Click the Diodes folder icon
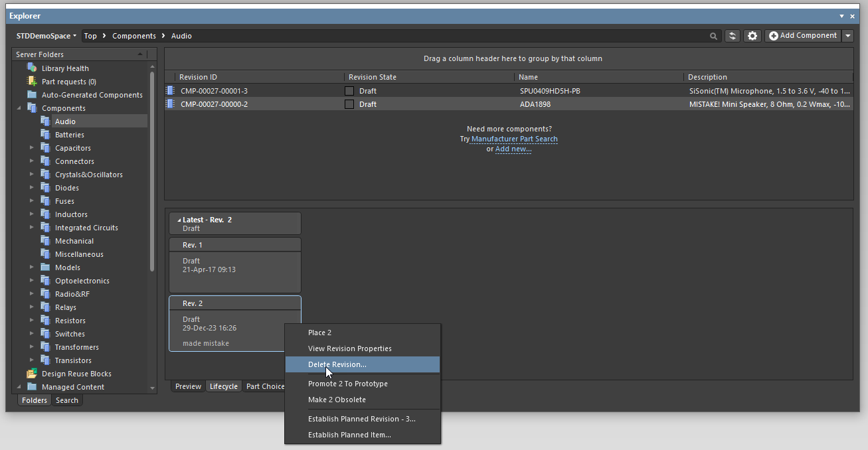The height and width of the screenshot is (450, 868). (x=45, y=187)
